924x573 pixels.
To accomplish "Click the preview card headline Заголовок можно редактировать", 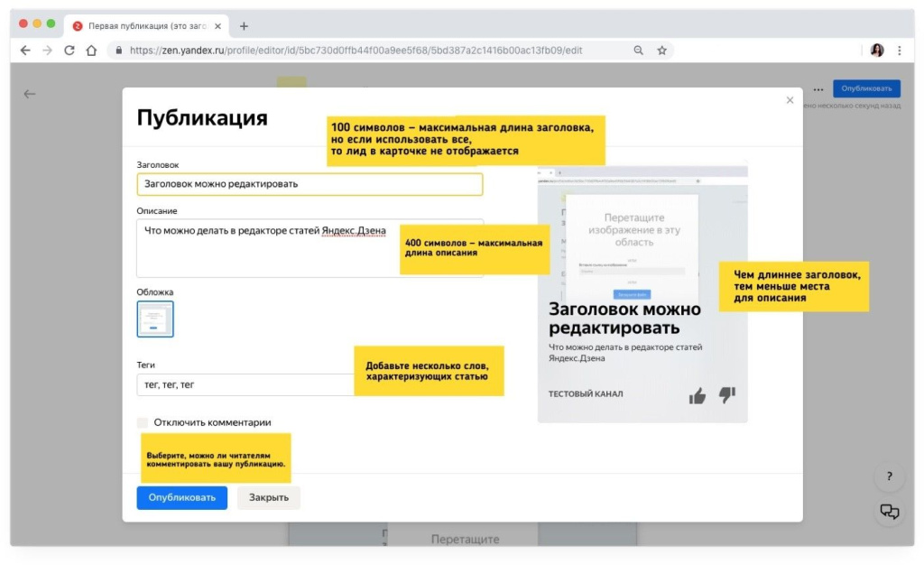I will [x=624, y=319].
